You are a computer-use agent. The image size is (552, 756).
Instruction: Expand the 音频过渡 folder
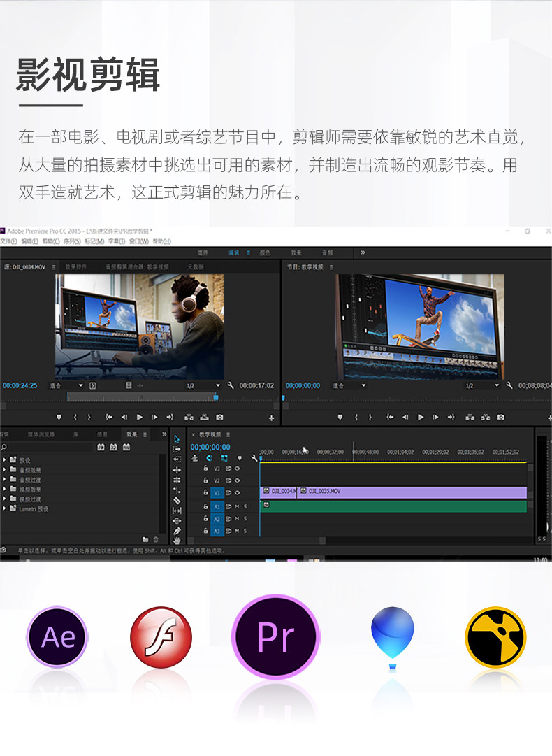[4, 479]
